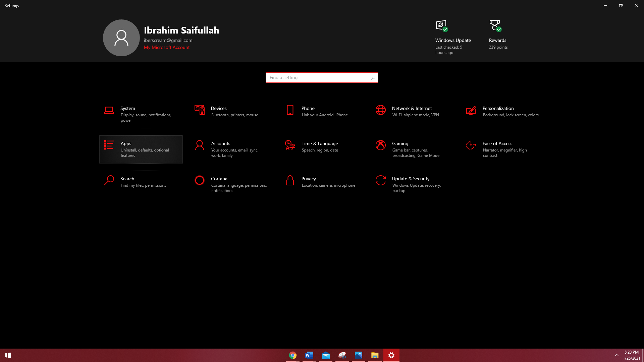The height and width of the screenshot is (362, 644).
Task: Open the Apps list icon
Action: pyautogui.click(x=109, y=145)
